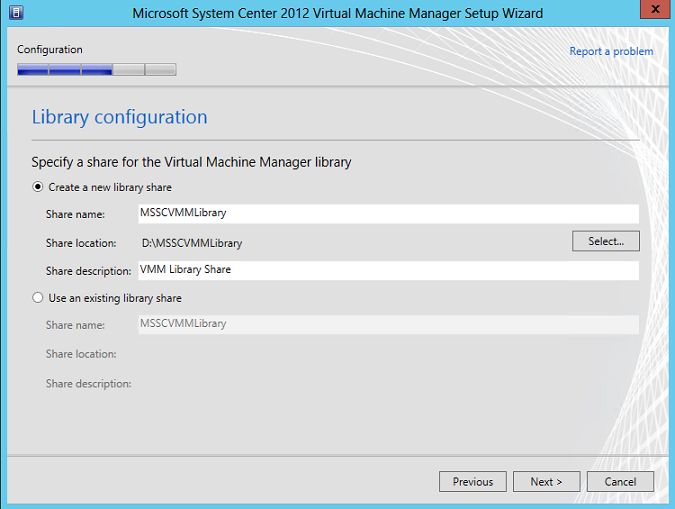This screenshot has height=509, width=675.
Task: Go back with the Previous button
Action: (473, 481)
